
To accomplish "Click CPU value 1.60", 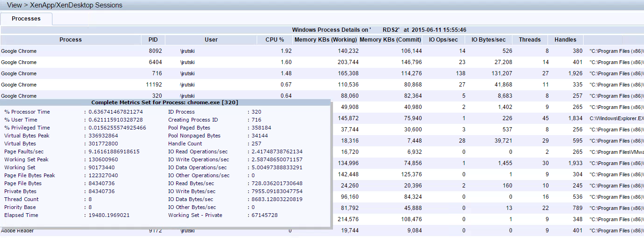I will [286, 62].
